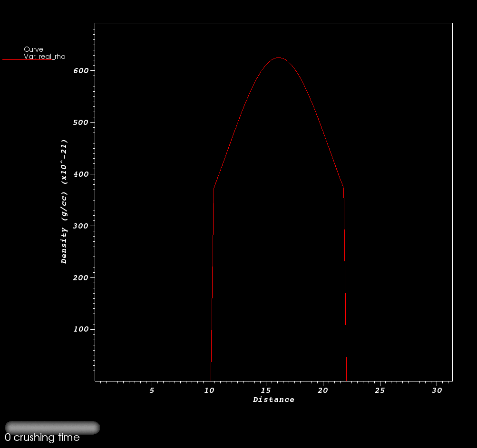
Task: Click the x-axis label 25
Action: tap(380, 390)
